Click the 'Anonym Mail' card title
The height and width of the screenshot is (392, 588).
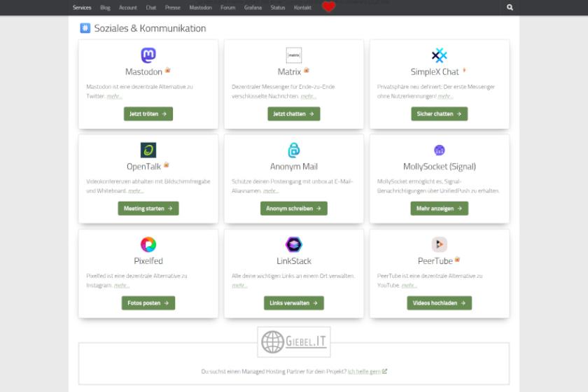294,166
